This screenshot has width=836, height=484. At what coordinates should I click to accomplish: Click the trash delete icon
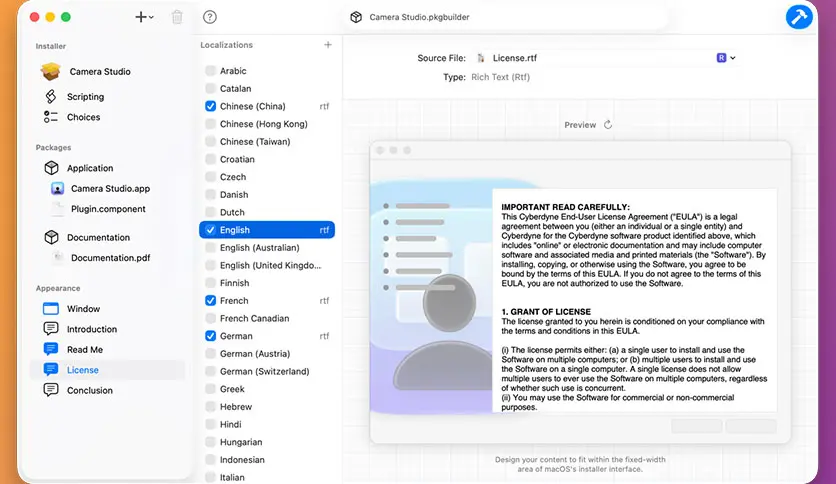(177, 17)
